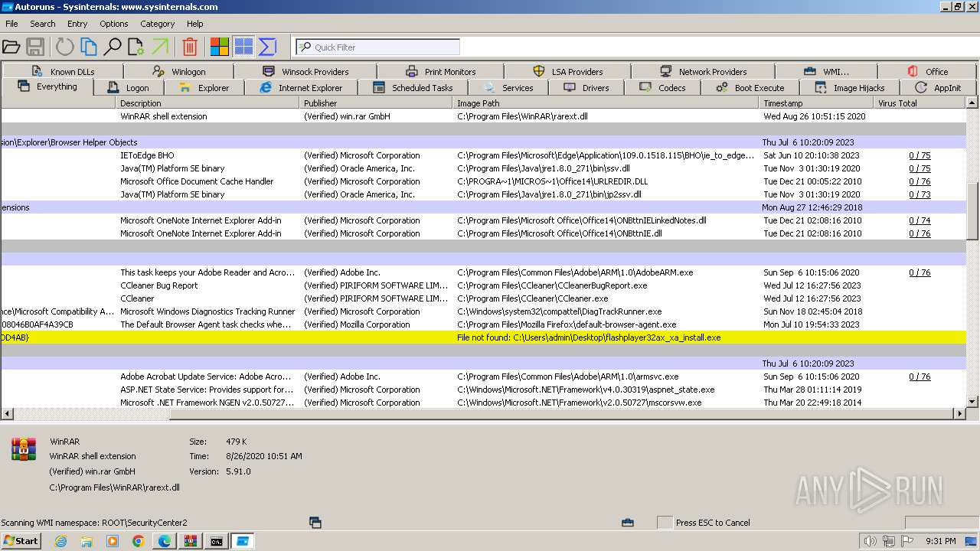
Task: Open Chrome from the taskbar
Action: pos(139,541)
